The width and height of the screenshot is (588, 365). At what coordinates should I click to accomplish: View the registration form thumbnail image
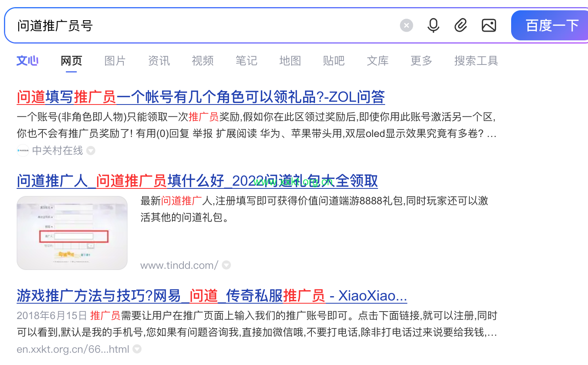72,233
